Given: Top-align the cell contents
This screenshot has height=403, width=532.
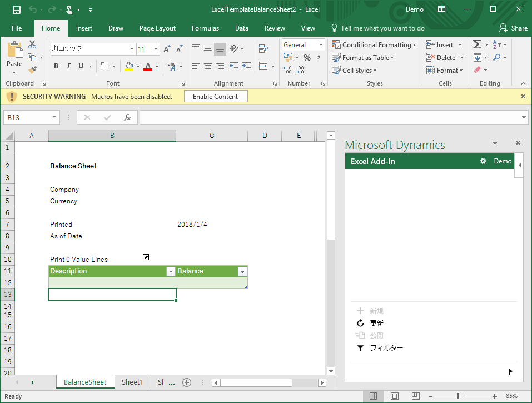Looking at the screenshot, I should pos(196,48).
